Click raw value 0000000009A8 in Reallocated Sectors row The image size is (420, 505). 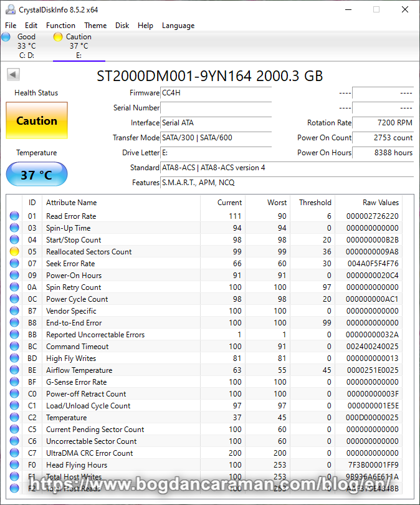[x=372, y=251]
